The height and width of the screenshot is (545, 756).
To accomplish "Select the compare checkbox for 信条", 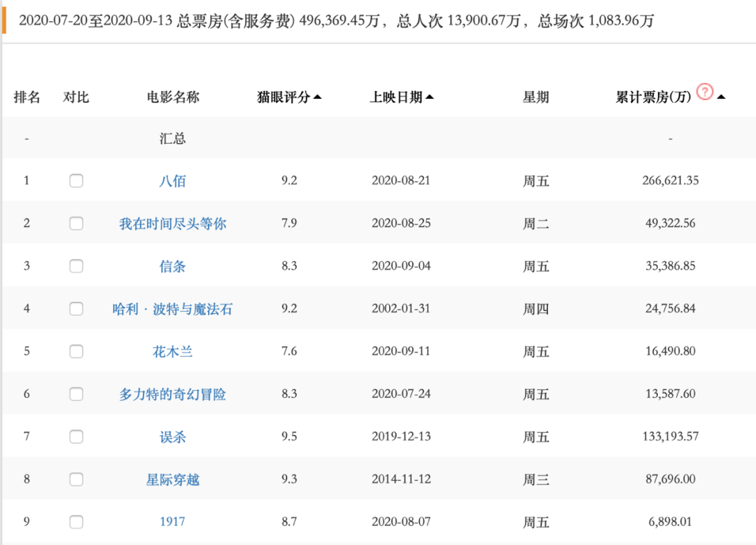I will pos(76,266).
